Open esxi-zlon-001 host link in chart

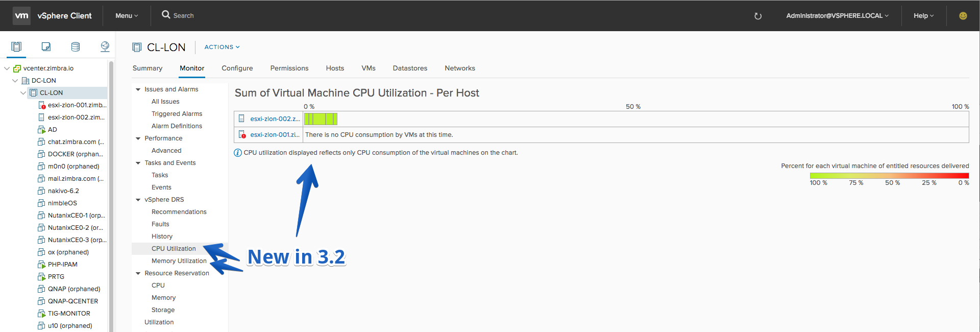[275, 135]
